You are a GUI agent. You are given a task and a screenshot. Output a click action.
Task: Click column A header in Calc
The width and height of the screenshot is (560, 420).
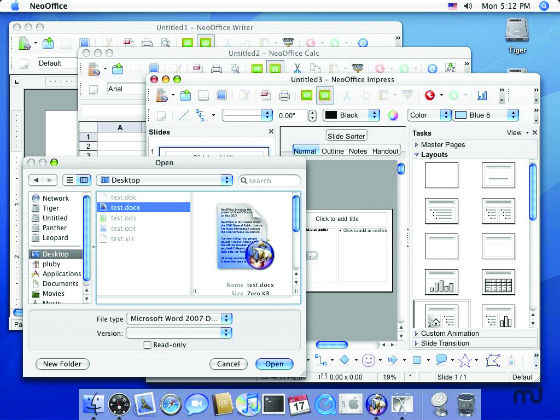[120, 128]
